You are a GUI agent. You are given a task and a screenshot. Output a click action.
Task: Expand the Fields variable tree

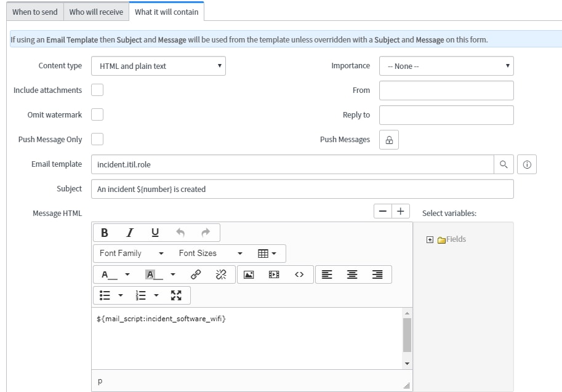pyautogui.click(x=430, y=240)
